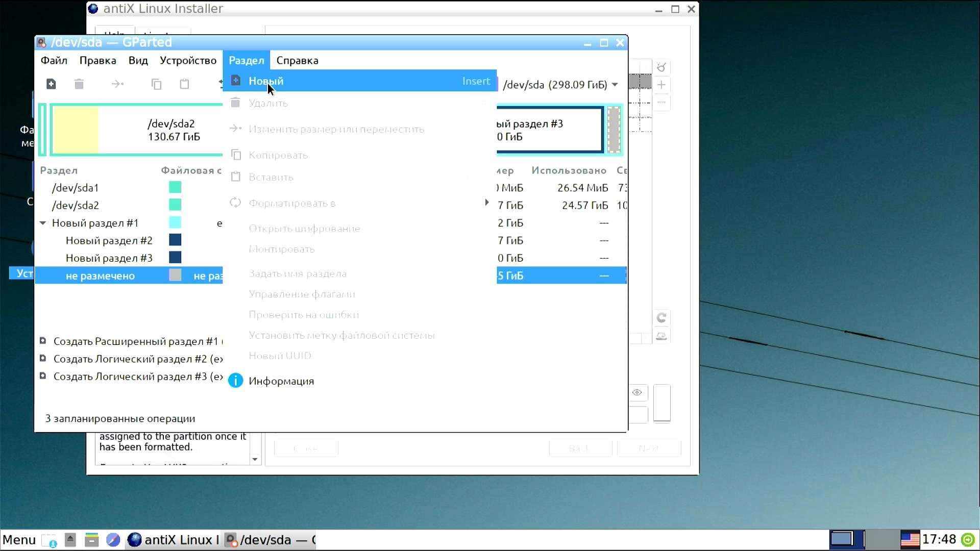The height and width of the screenshot is (551, 980).
Task: Select Изменить размер или переместить
Action: click(360, 129)
